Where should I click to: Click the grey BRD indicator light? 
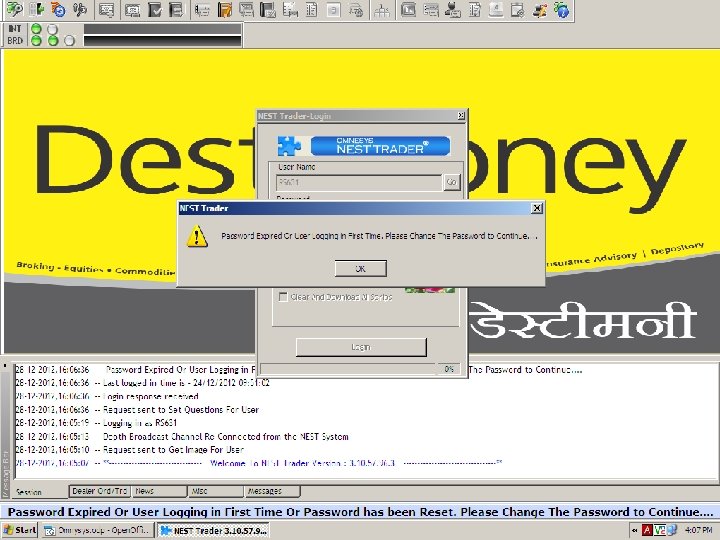(x=69, y=41)
